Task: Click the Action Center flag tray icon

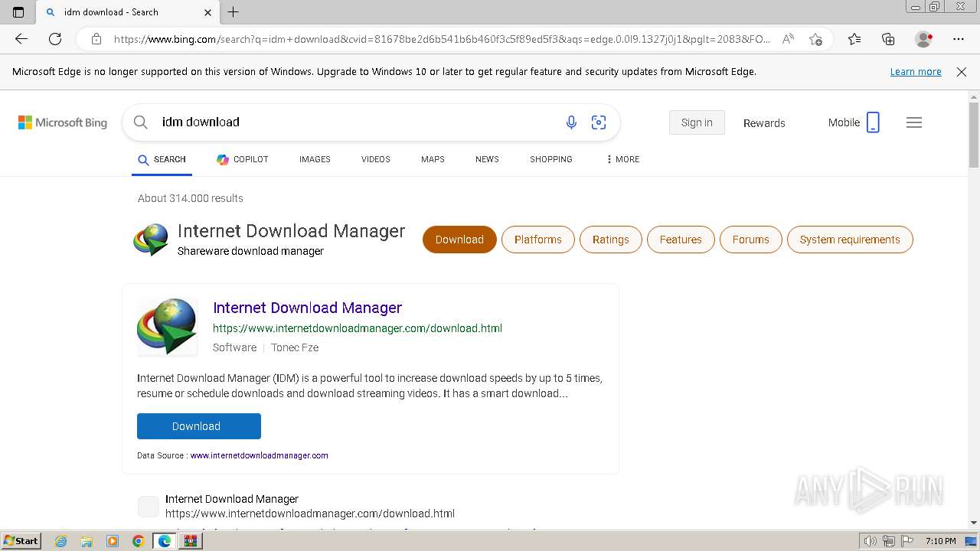Action: 906,541
